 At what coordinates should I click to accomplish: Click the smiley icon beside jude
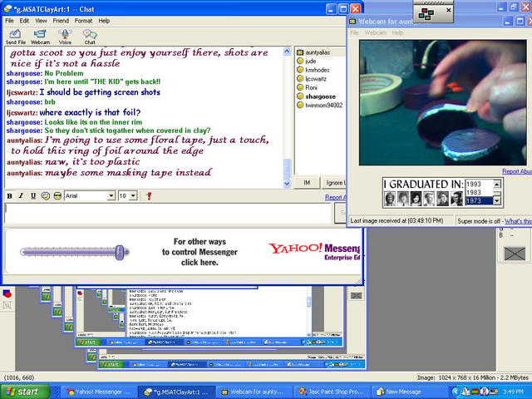[300, 61]
